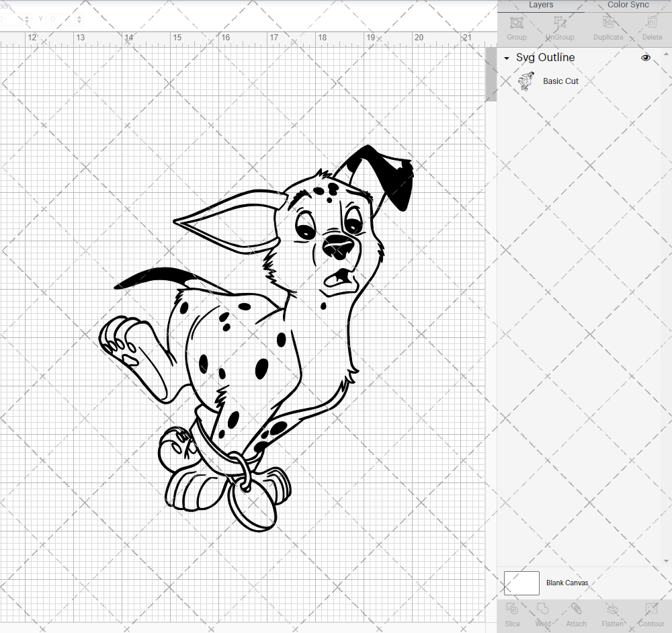Click the layers panel scroll down arrow
Image resolution: width=672 pixels, height=633 pixels.
point(666,560)
